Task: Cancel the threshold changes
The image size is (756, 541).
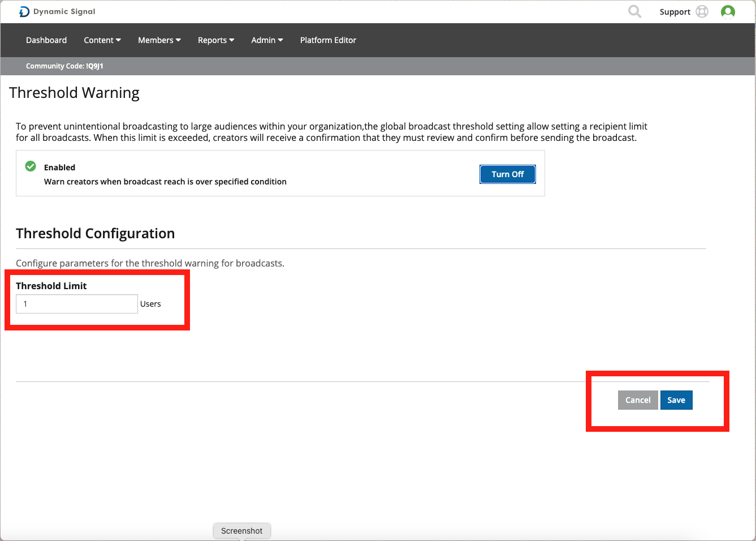Action: click(638, 400)
